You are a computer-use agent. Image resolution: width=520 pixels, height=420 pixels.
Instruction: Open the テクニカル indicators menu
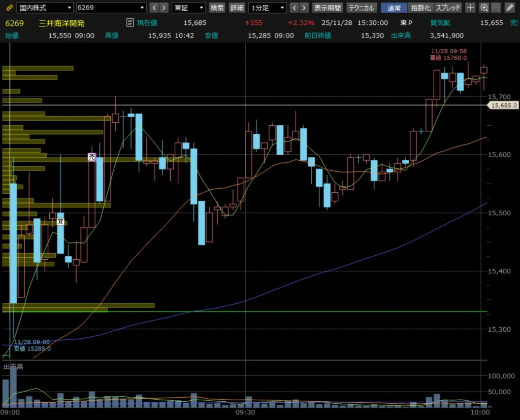(x=362, y=8)
